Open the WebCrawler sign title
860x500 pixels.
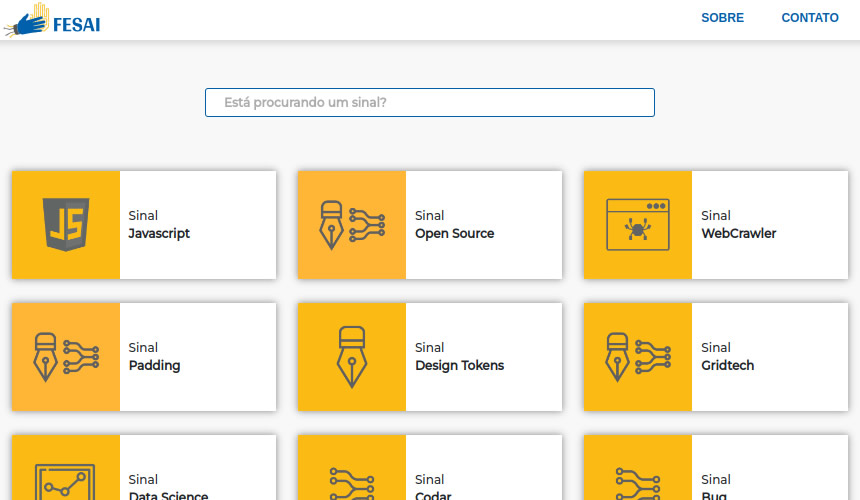click(x=739, y=234)
